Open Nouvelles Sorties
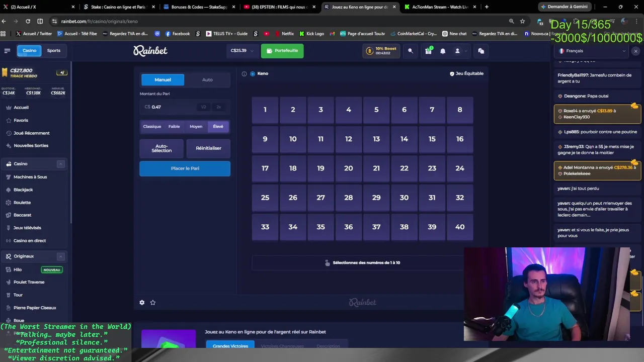 [31, 145]
